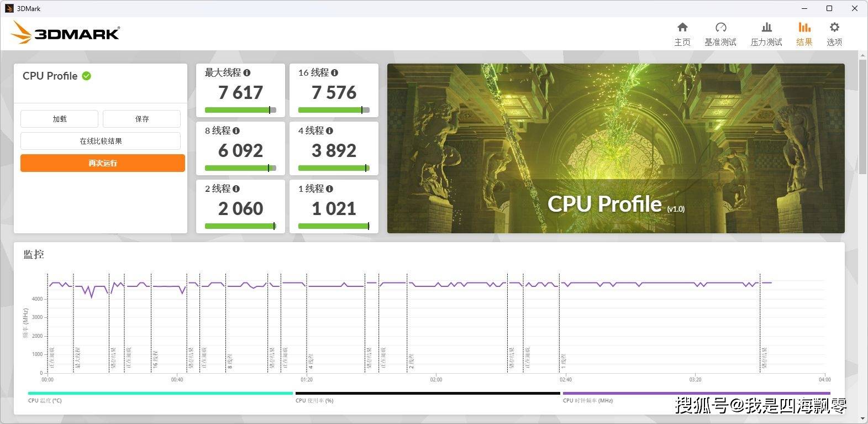Click the green score bar under 7 617
This screenshot has width=868, height=424.
(x=240, y=110)
